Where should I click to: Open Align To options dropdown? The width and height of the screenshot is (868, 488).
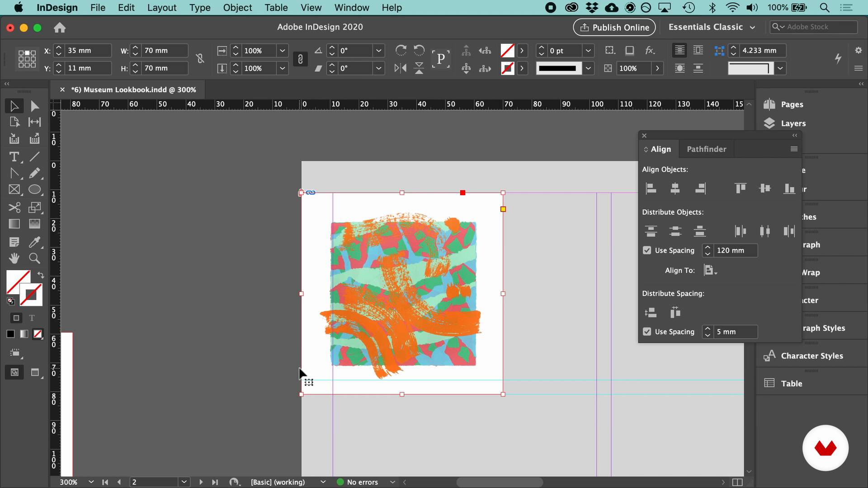710,270
